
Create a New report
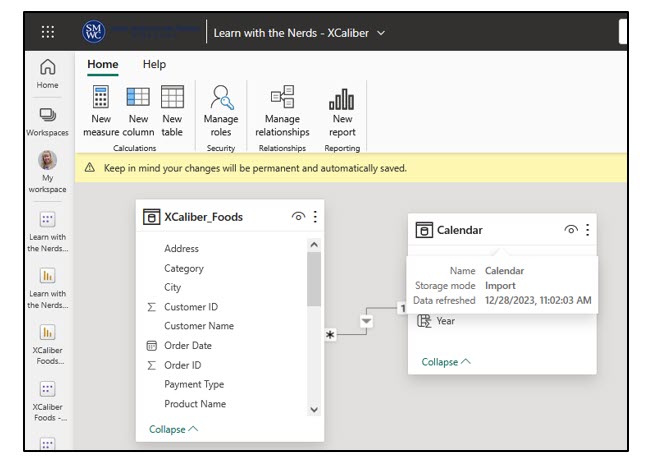342,111
